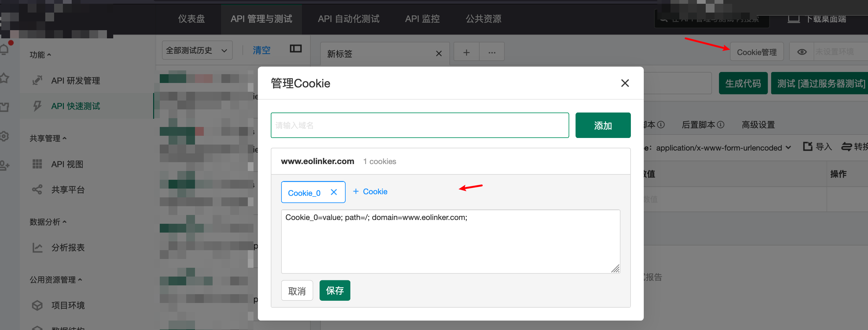Viewport: 868px width, 330px height.
Task: Close the 管理Cookie dialog
Action: [625, 83]
